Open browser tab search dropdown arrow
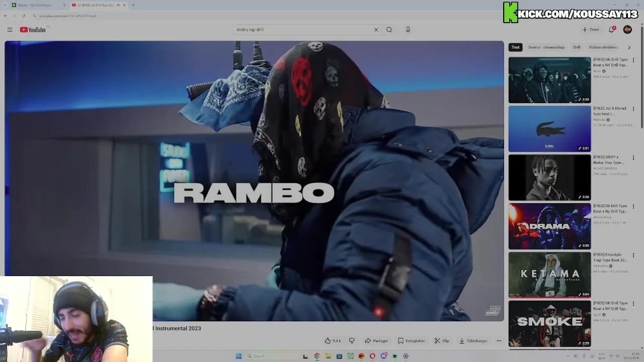644x362 pixels. (x=6, y=5)
